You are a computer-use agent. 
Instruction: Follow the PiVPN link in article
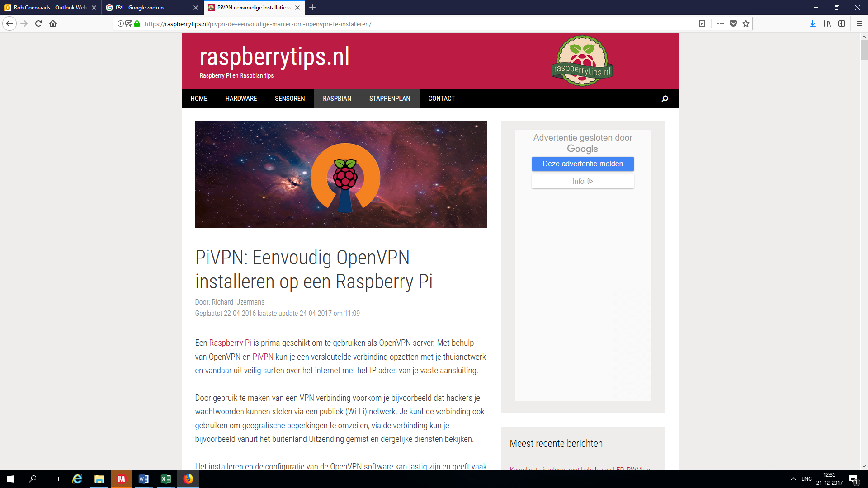(263, 357)
